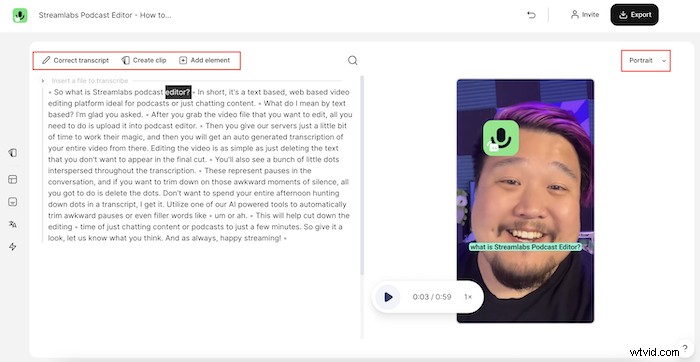
Task: Click the Insert a file to transcribe field
Action: (90, 81)
